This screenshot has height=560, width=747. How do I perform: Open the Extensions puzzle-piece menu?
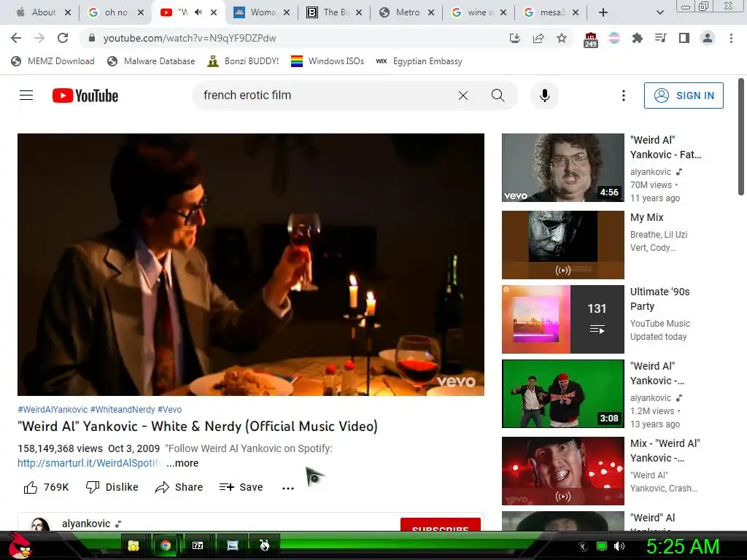637,38
